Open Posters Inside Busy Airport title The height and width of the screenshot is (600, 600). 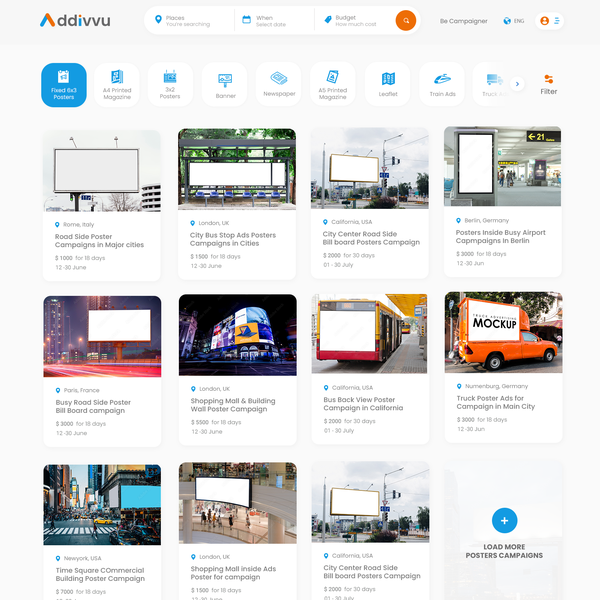tap(500, 236)
